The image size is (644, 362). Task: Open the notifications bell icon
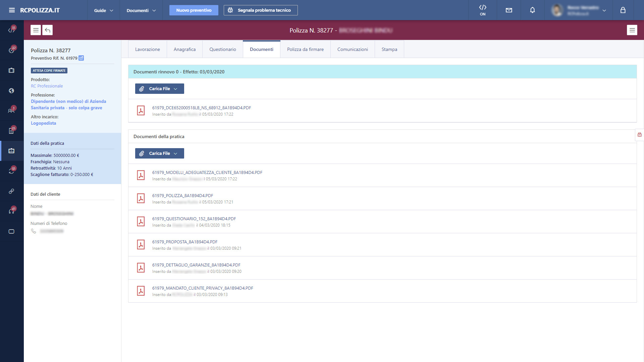click(x=532, y=10)
